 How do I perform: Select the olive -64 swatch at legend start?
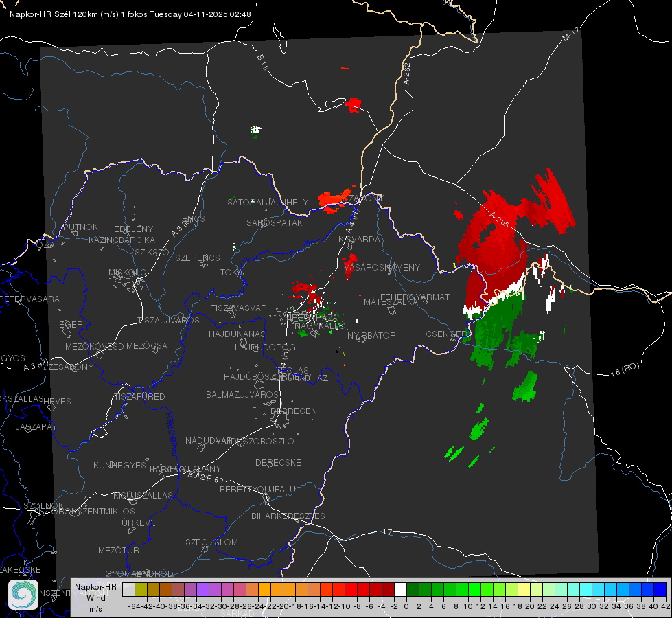141,590
